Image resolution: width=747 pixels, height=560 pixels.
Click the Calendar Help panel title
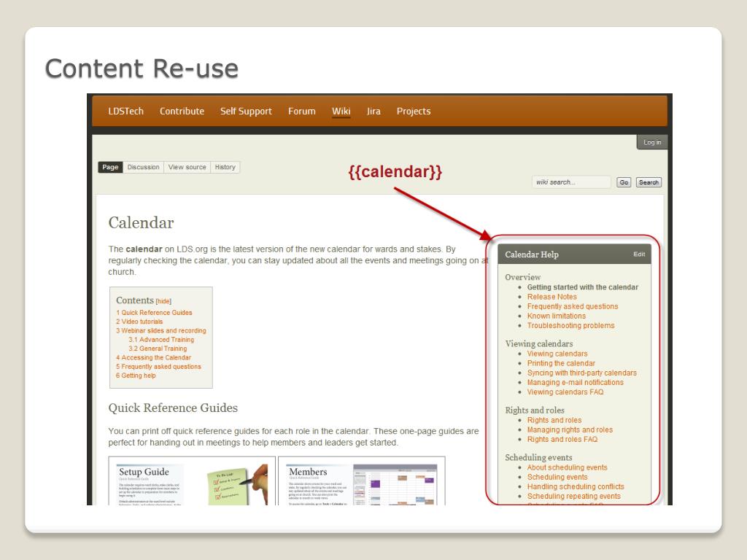coord(532,254)
